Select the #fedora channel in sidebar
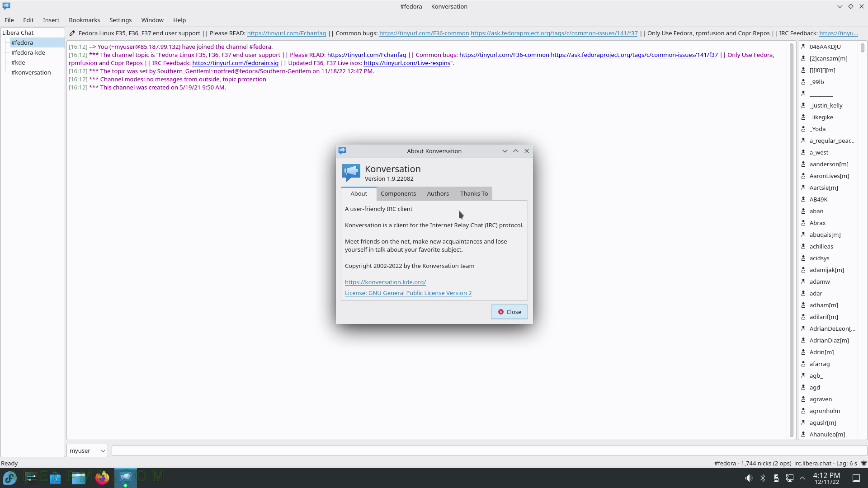868x488 pixels. pyautogui.click(x=22, y=42)
